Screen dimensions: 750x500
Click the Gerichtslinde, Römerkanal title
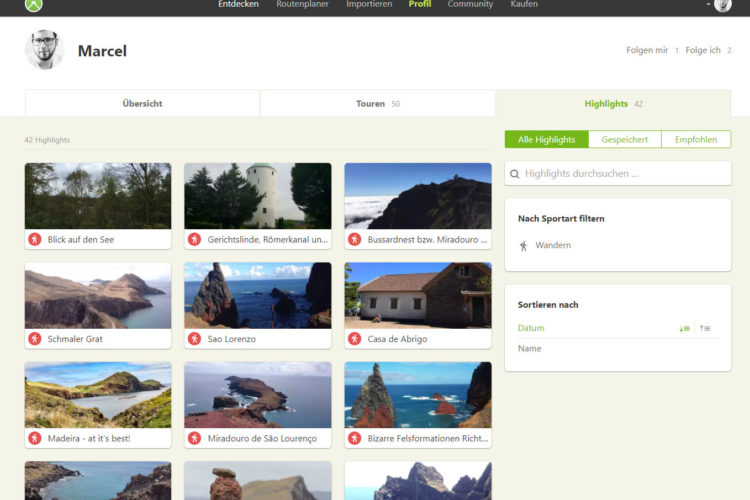pyautogui.click(x=268, y=240)
